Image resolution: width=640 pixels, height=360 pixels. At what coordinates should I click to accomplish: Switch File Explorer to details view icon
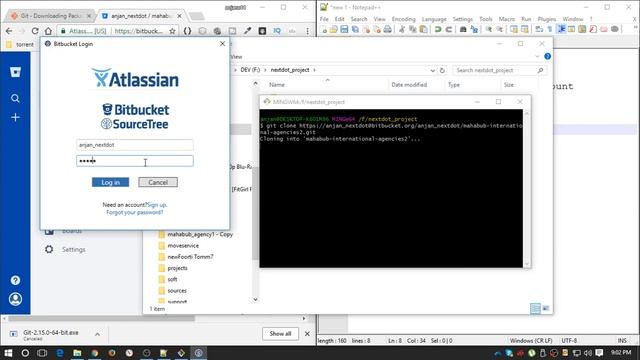[535, 309]
